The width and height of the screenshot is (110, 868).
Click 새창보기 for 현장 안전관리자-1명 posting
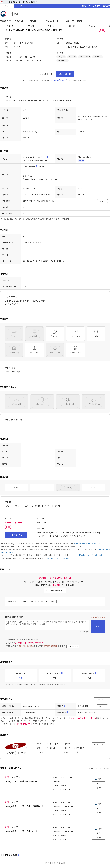99,788
